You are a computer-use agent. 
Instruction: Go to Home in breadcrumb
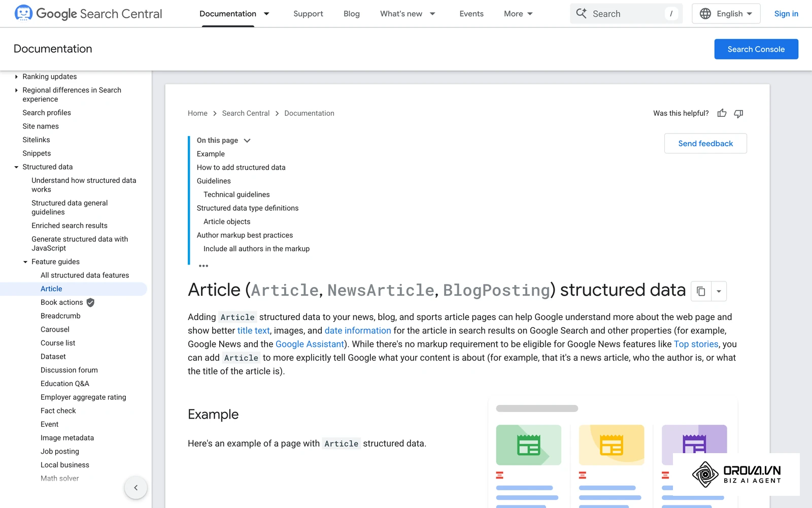[197, 113]
